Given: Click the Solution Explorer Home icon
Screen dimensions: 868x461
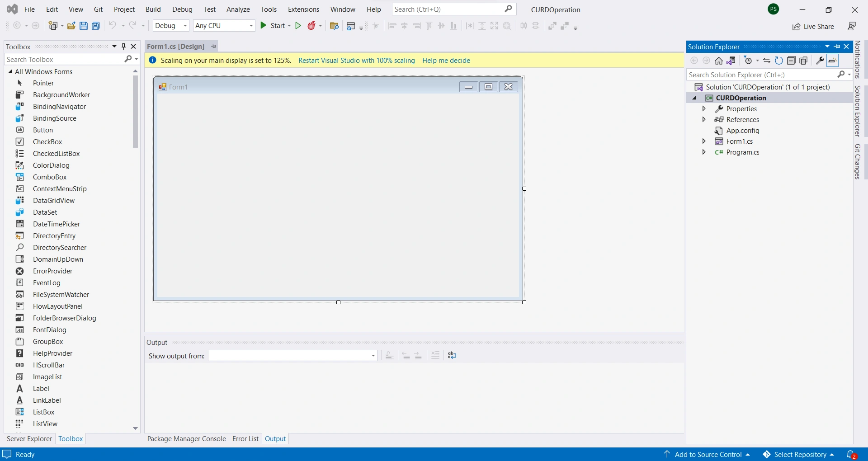Looking at the screenshot, I should coord(719,61).
